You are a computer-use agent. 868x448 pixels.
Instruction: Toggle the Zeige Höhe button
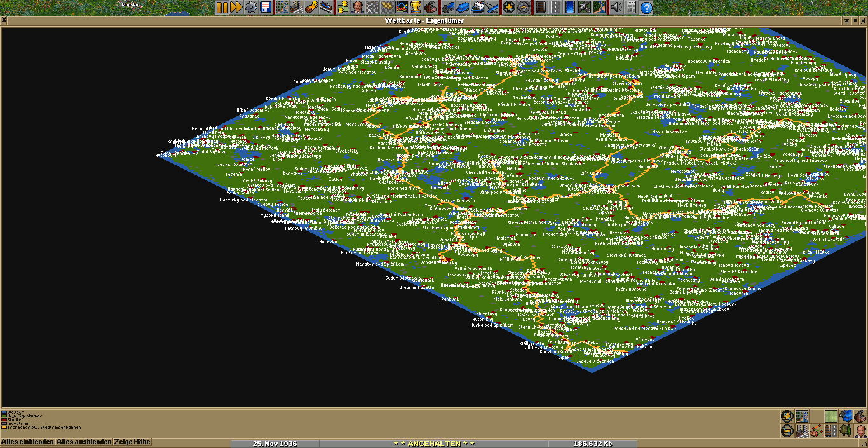click(x=132, y=442)
